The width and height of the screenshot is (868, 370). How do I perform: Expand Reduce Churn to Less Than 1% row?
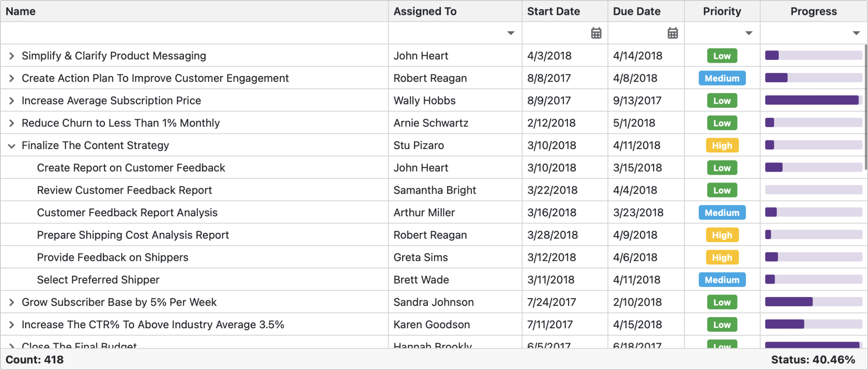(12, 123)
